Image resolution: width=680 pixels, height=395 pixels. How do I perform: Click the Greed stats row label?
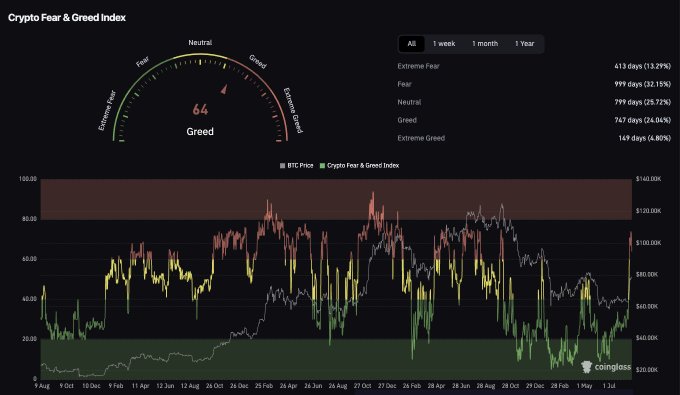click(407, 120)
